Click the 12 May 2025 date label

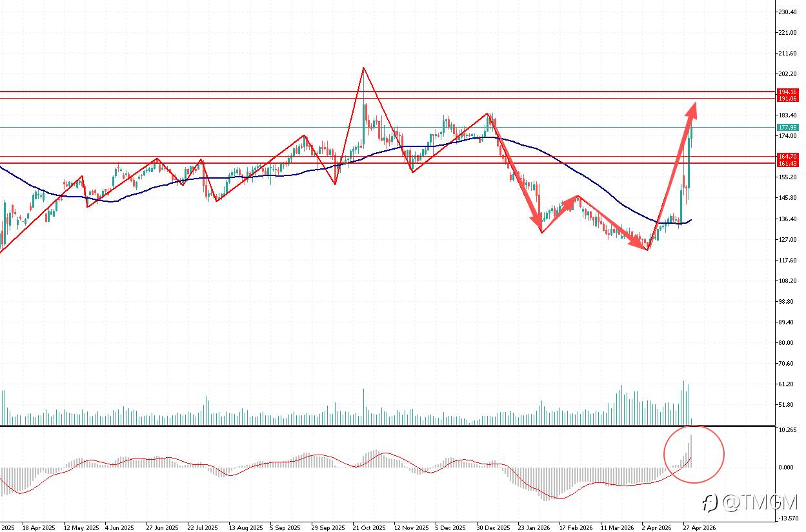[80, 527]
